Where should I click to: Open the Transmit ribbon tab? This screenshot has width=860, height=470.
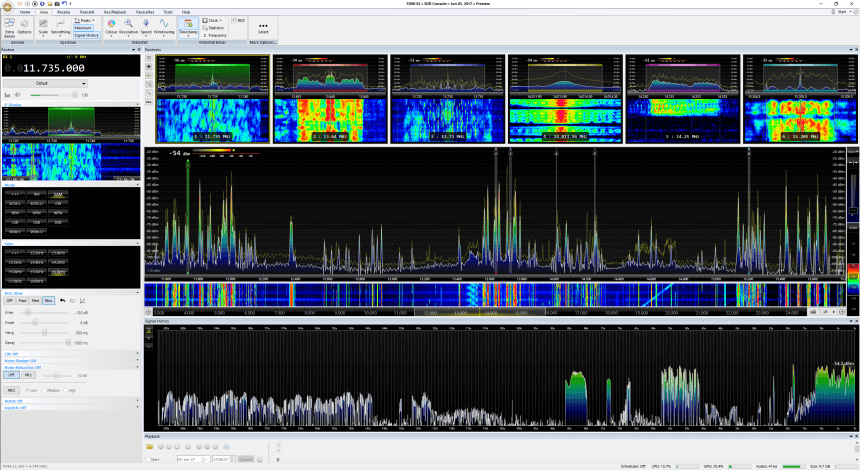point(87,12)
